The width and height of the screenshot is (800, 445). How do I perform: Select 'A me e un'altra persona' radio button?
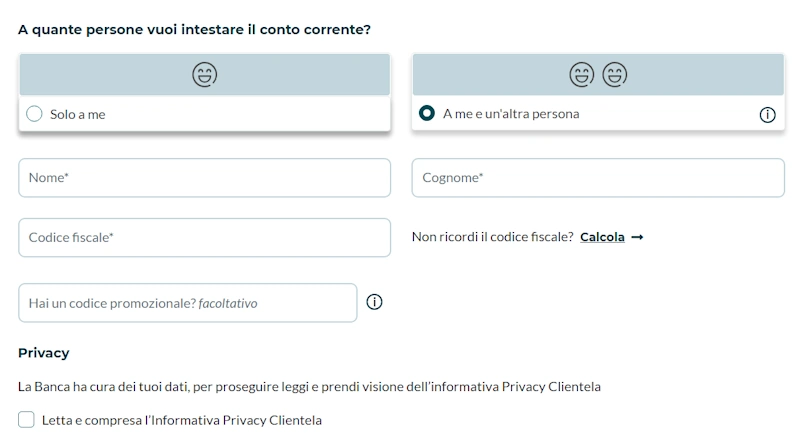(x=427, y=114)
